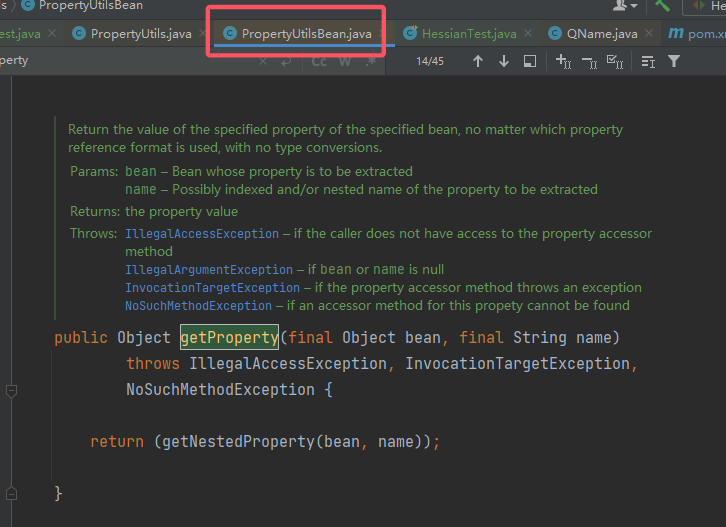The height and width of the screenshot is (527, 726).
Task: Click 'name' parameter doc description
Action: (361, 189)
